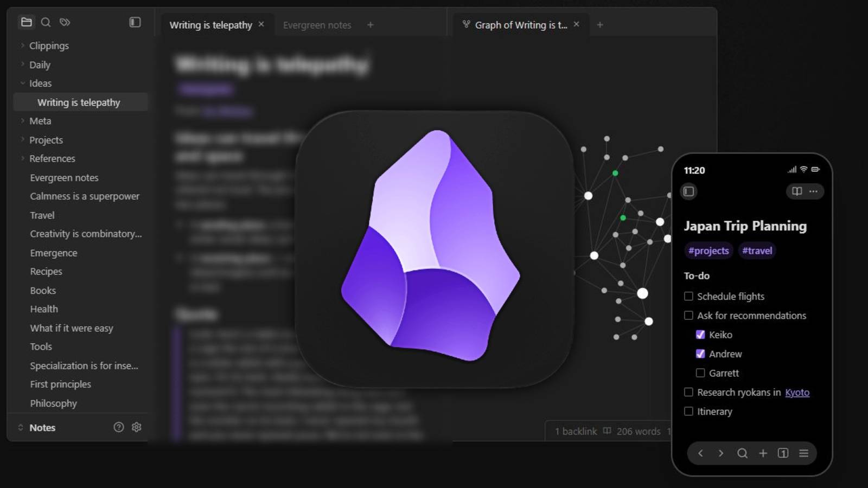Open the Calmness is a superpower note

(85, 196)
